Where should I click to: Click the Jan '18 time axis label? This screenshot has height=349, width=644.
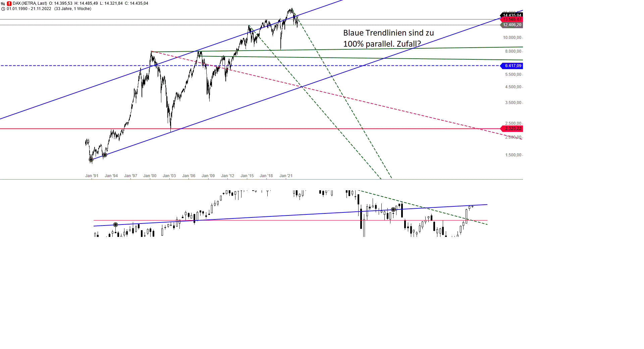[266, 176]
